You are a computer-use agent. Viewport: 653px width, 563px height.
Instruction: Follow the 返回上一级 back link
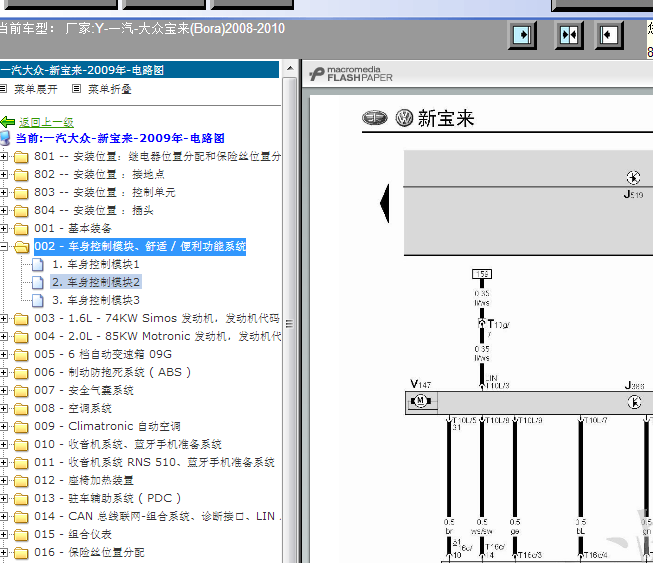tap(46, 122)
